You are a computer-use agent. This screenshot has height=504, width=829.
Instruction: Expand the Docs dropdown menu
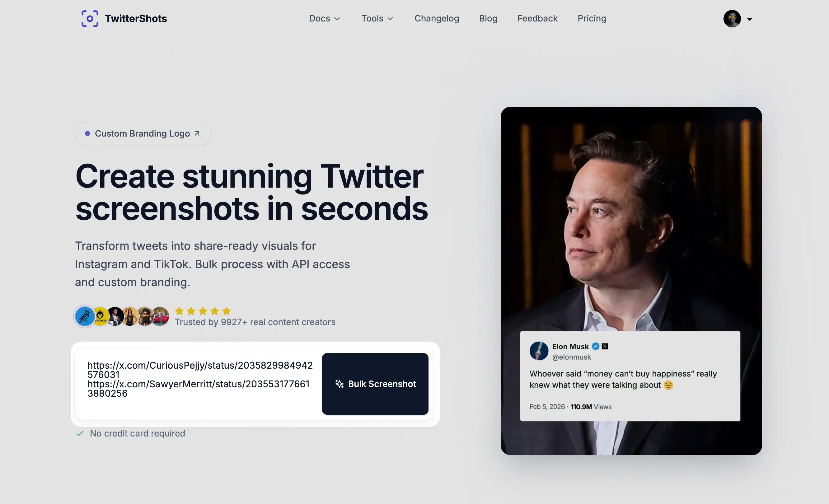(x=324, y=18)
